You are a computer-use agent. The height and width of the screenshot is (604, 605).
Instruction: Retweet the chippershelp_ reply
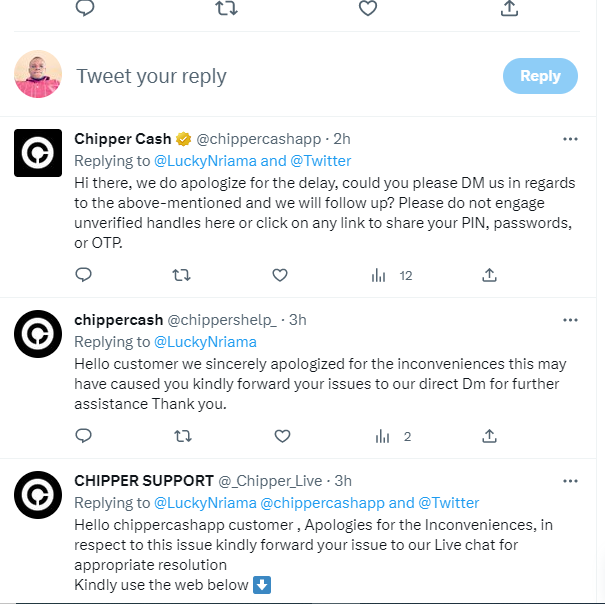[182, 436]
